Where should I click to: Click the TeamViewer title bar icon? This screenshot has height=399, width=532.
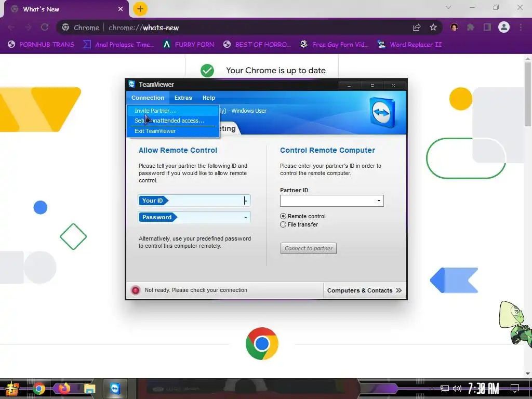pos(131,84)
